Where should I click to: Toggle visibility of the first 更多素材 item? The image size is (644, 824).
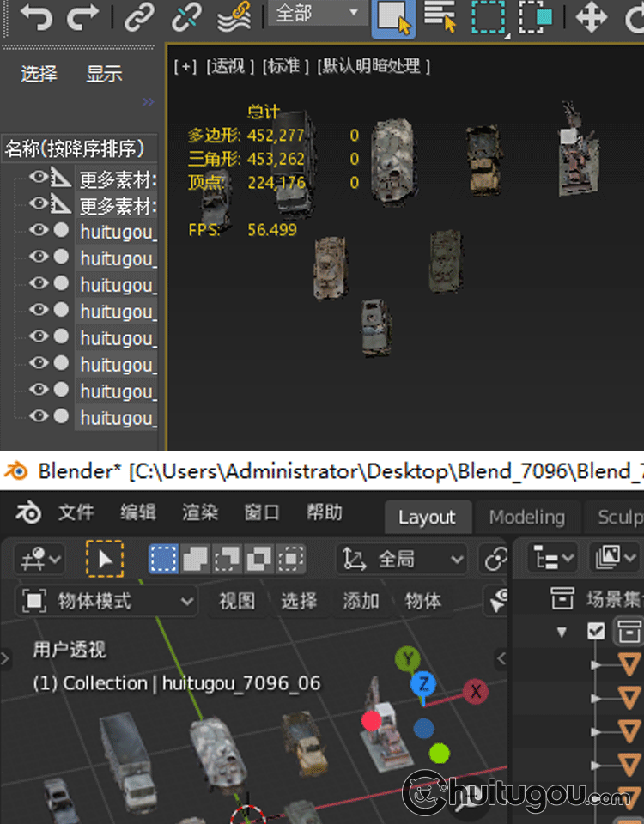[38, 178]
